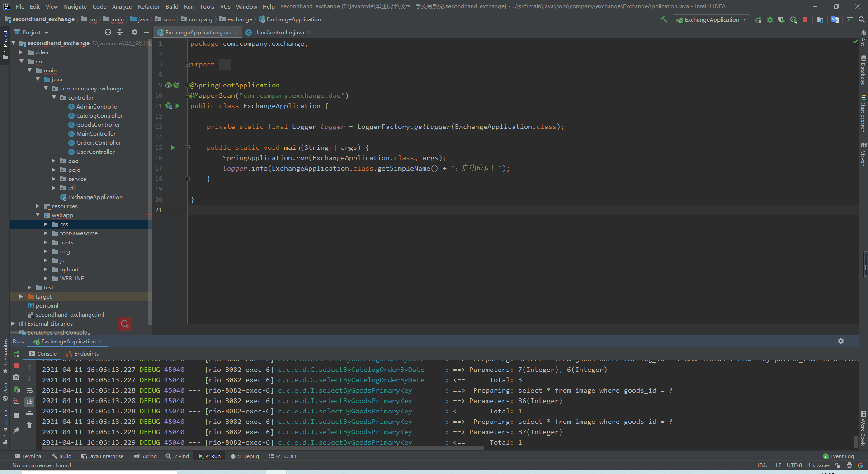Expand the resources folder
Viewport: 868px width, 474px height.
[38, 206]
